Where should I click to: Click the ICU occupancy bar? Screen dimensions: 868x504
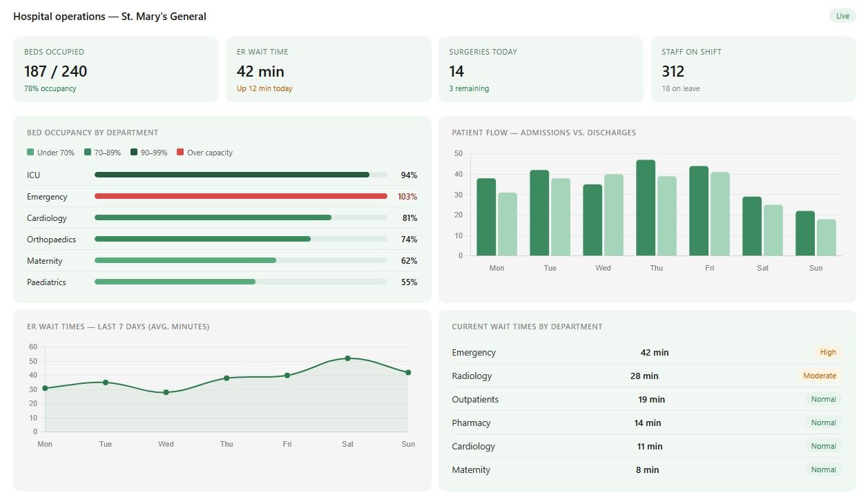[241, 175]
